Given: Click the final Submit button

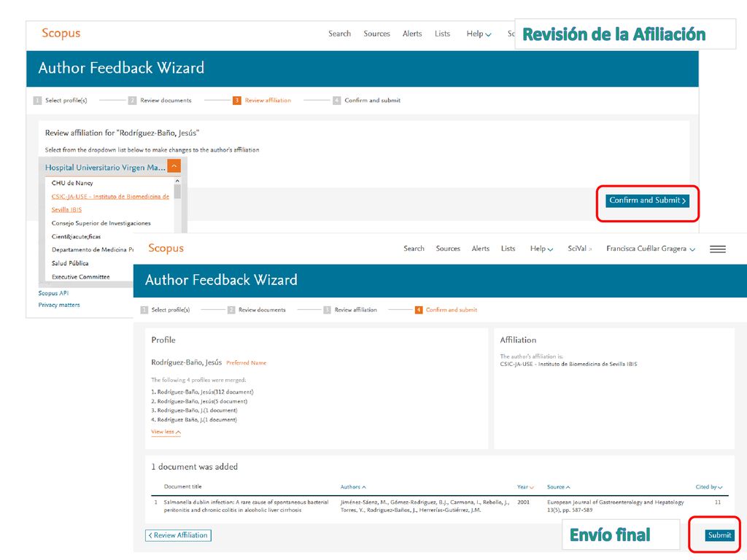Looking at the screenshot, I should click(719, 535).
